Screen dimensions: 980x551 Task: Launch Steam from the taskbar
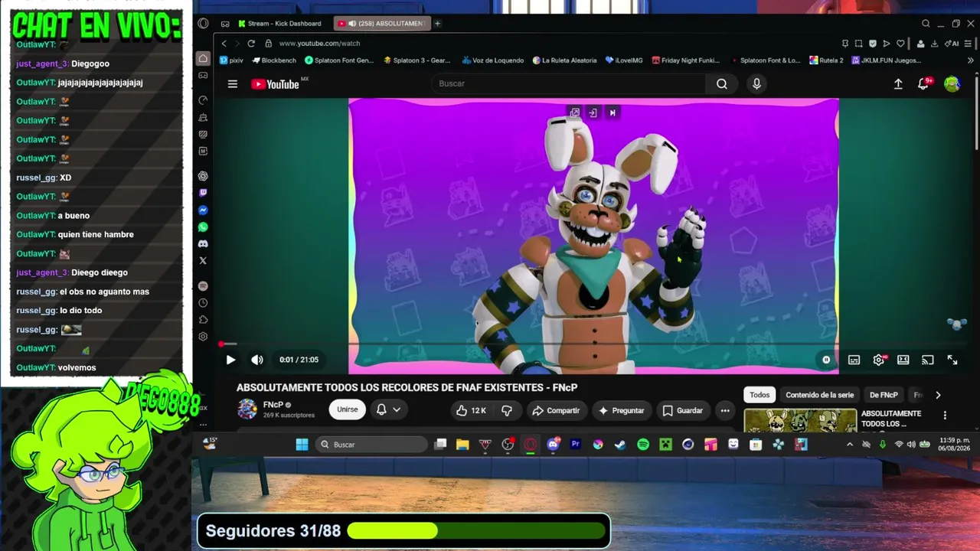(620, 445)
